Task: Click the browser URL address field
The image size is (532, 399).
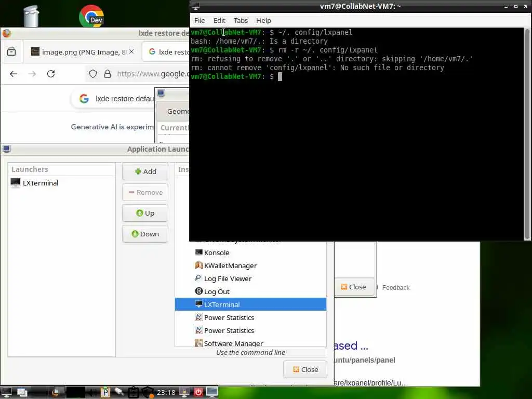Action: click(x=153, y=74)
